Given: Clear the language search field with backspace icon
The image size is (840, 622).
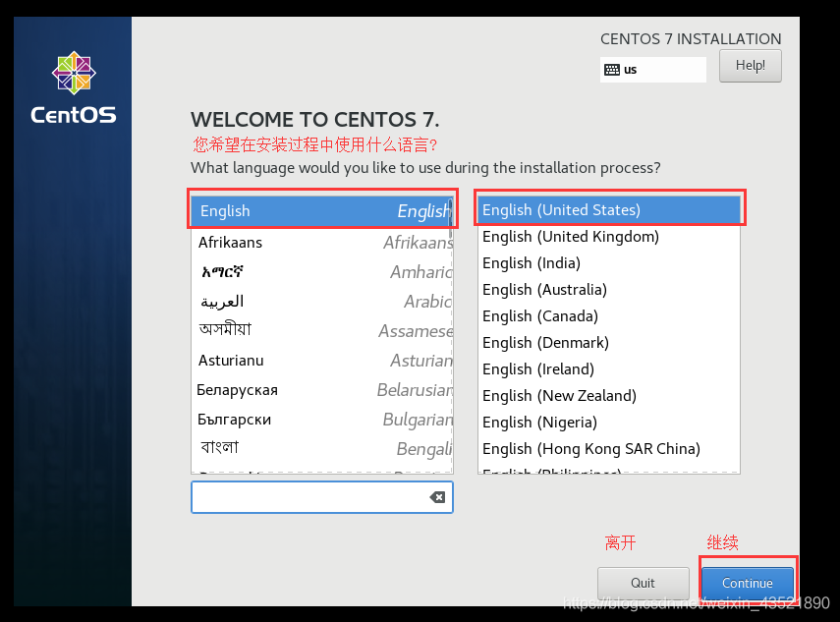Looking at the screenshot, I should tap(437, 497).
